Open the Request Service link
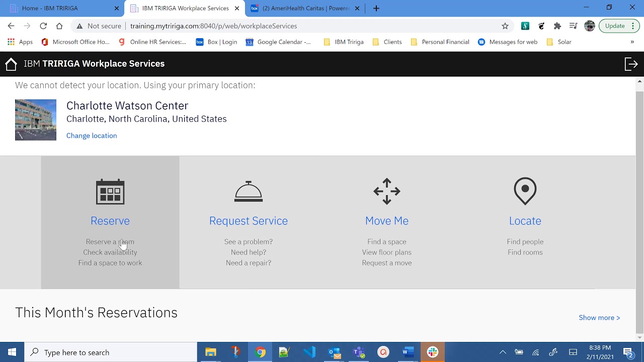This screenshot has height=362, width=644. tap(249, 221)
